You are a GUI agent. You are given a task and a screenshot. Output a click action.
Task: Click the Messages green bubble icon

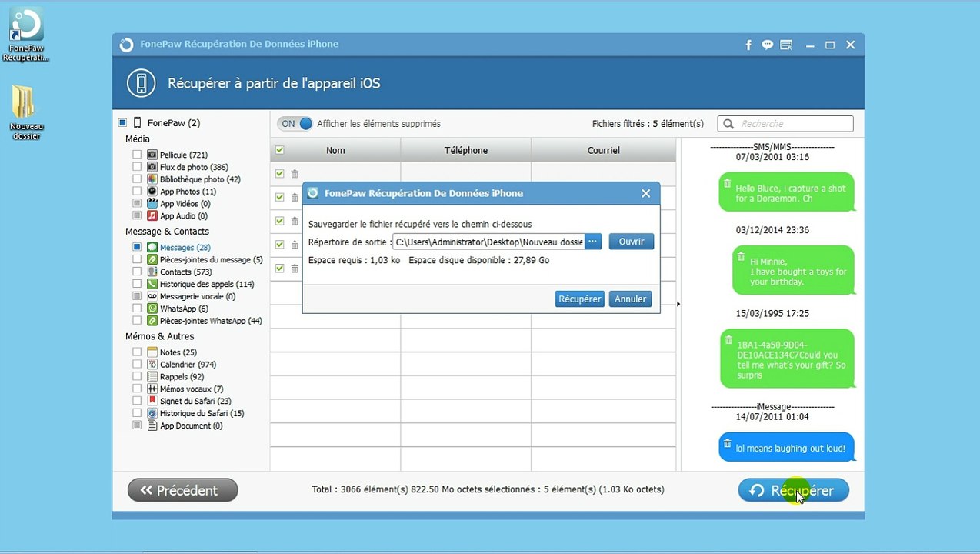pos(152,248)
